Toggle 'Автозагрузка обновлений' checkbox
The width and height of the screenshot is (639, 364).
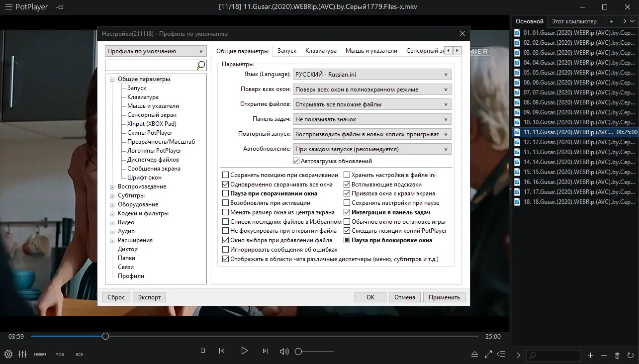click(x=297, y=161)
